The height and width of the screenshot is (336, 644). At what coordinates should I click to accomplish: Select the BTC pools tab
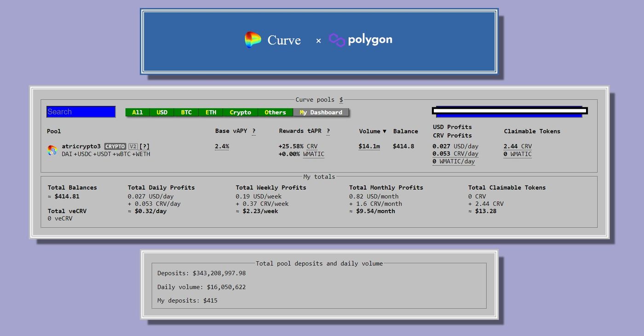pos(186,112)
